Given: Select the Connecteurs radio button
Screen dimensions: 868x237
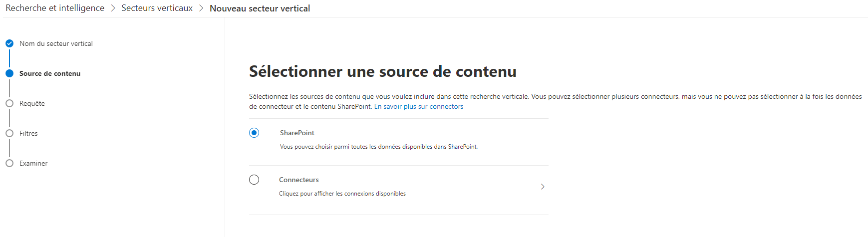Looking at the screenshot, I should point(254,180).
